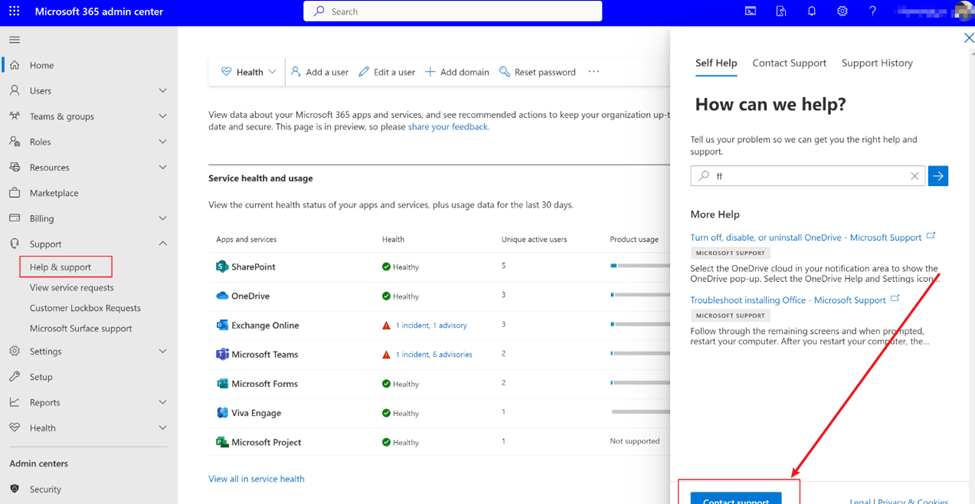Viewport: 975px width, 504px height.
Task: Switch to the Contact Support tab
Action: [789, 63]
